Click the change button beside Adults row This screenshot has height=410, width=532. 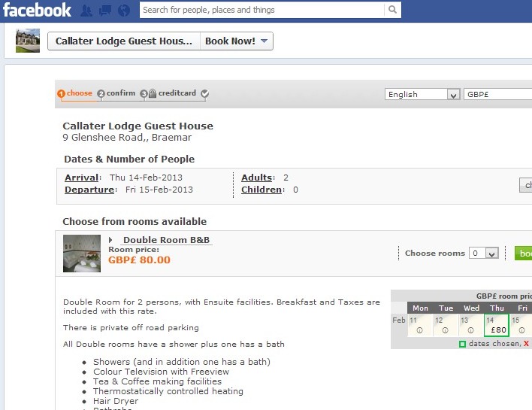pyautogui.click(x=525, y=185)
